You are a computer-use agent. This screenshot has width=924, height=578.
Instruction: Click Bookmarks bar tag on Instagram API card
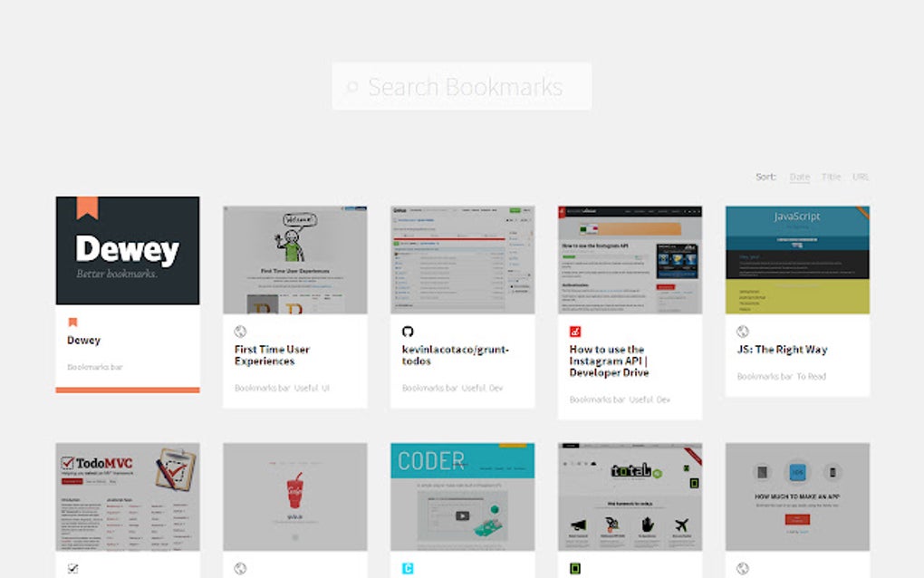pos(597,400)
